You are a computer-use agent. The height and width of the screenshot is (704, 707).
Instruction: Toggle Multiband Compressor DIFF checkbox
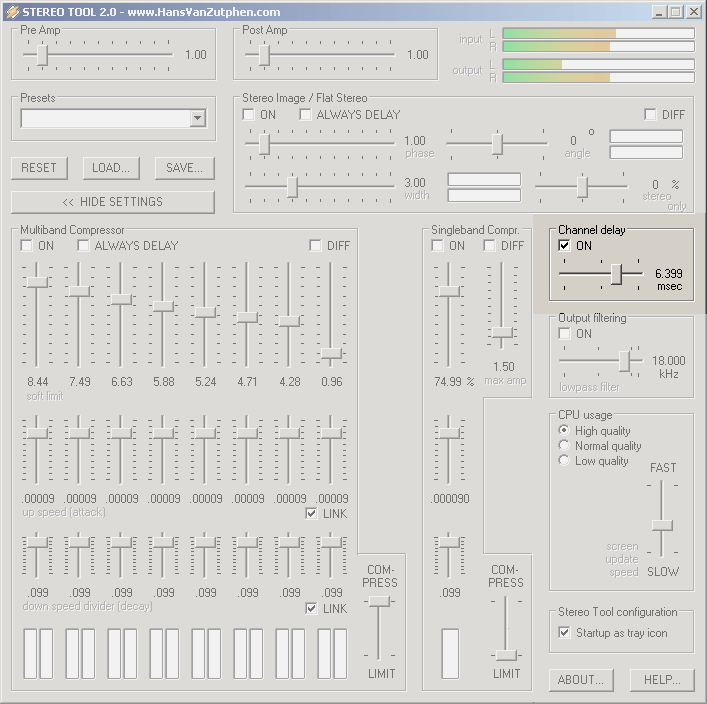[315, 246]
